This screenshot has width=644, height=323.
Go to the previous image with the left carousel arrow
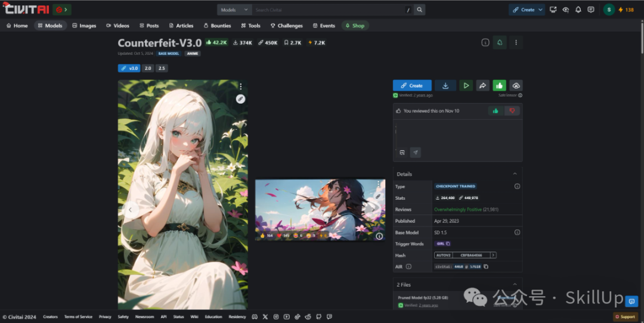point(130,210)
